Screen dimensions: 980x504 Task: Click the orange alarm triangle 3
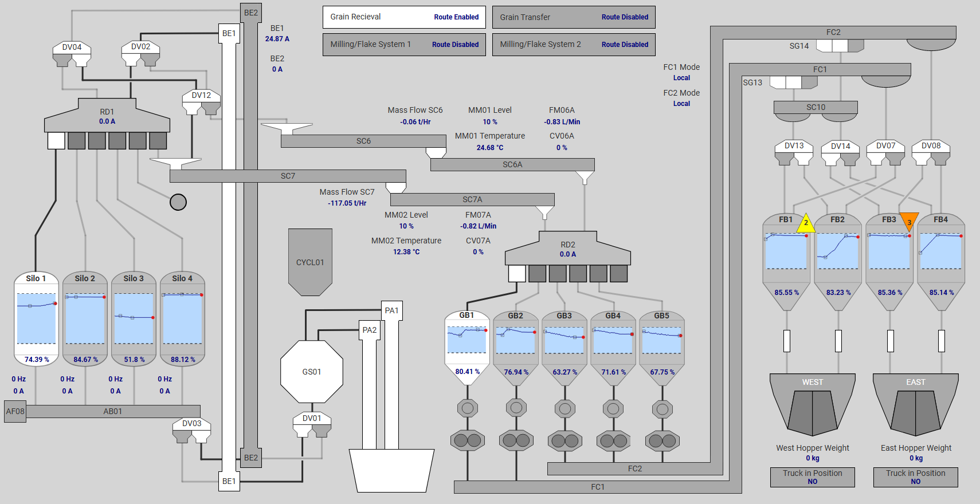click(909, 222)
